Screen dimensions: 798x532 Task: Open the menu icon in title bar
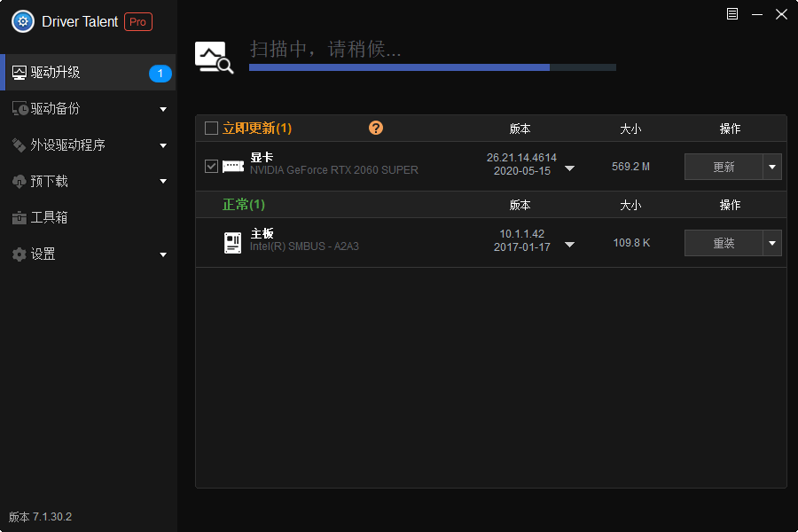click(731, 14)
